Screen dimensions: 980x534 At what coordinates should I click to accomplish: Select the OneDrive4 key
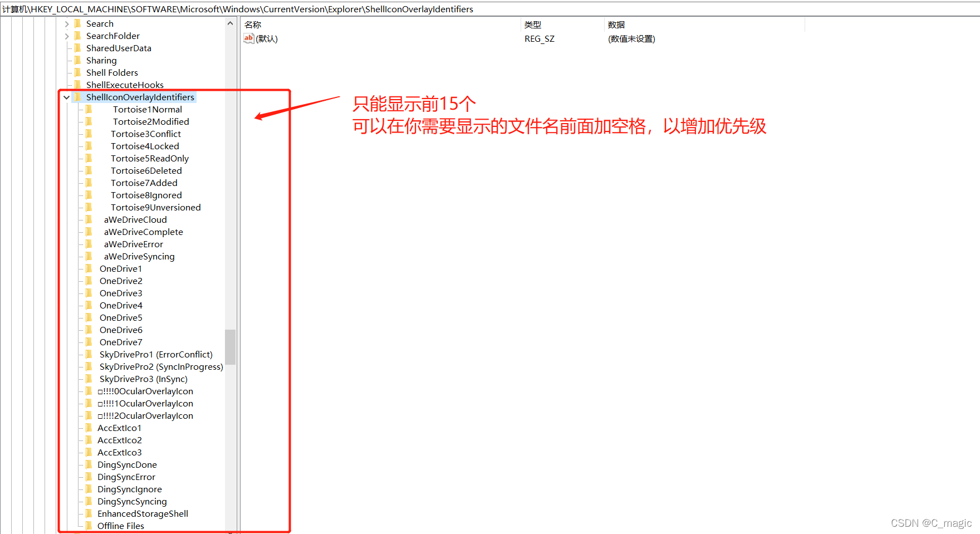tap(121, 305)
